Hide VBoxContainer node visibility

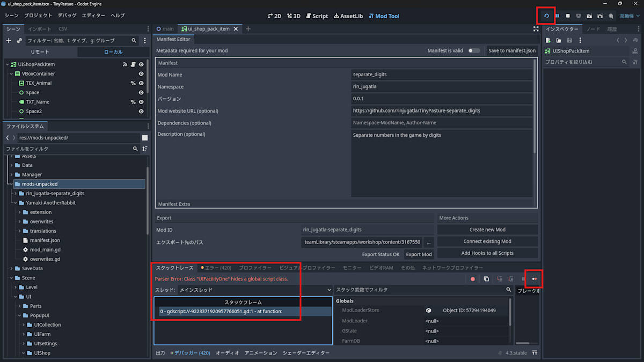coord(141,73)
